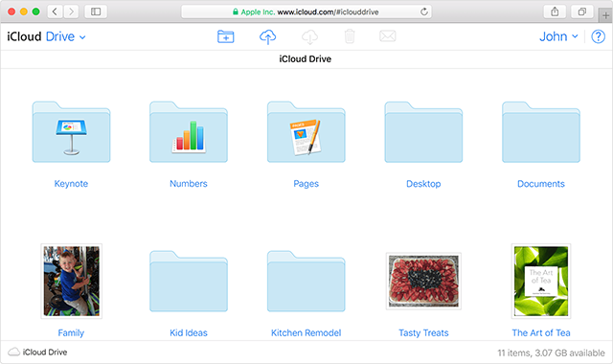Select the Family photo thumbnail
The height and width of the screenshot is (364, 613).
click(72, 281)
